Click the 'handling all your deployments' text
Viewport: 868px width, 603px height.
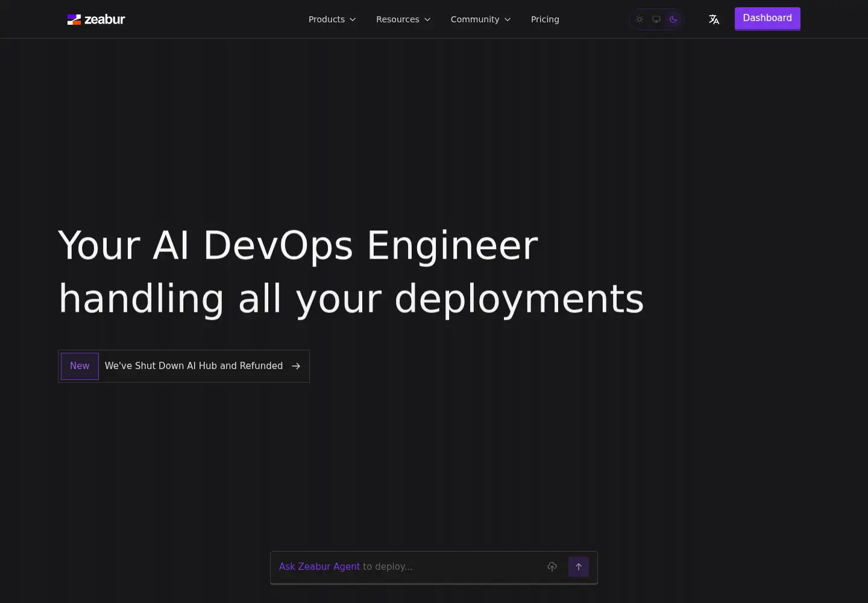coord(351,298)
